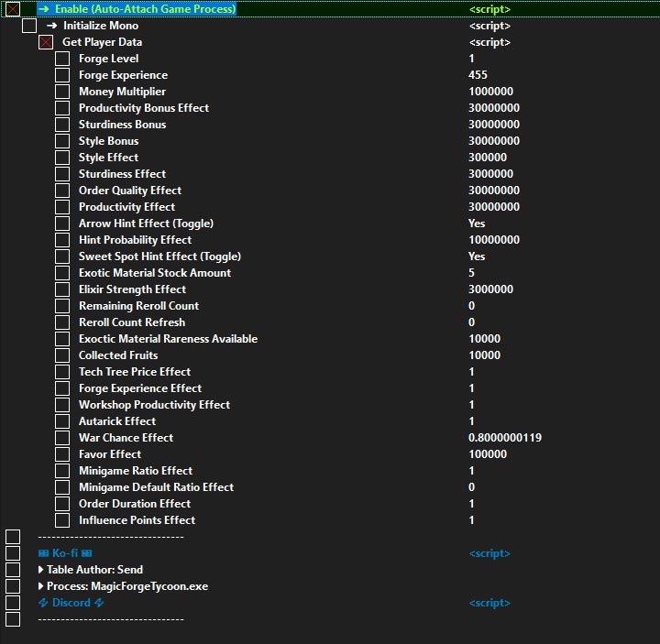Screen dimensions: 660x644
Task: Check the Forge Level freeze box
Action: [62, 59]
